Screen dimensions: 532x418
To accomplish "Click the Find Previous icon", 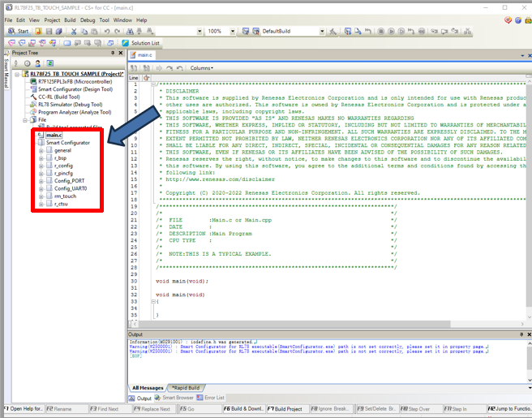I will point(139,31).
